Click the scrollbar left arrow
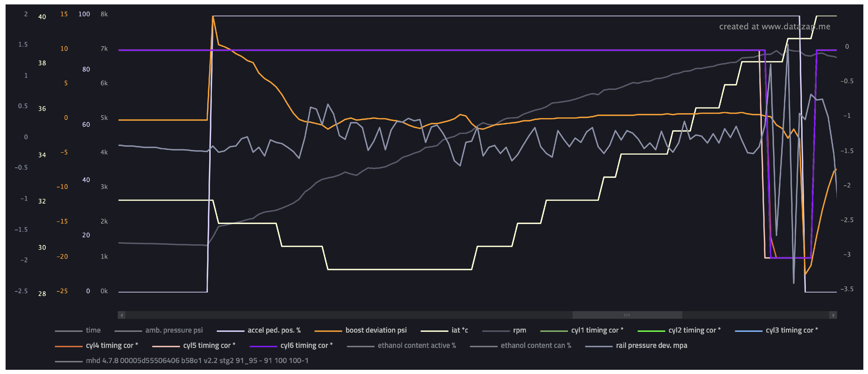868x374 pixels. 122,315
